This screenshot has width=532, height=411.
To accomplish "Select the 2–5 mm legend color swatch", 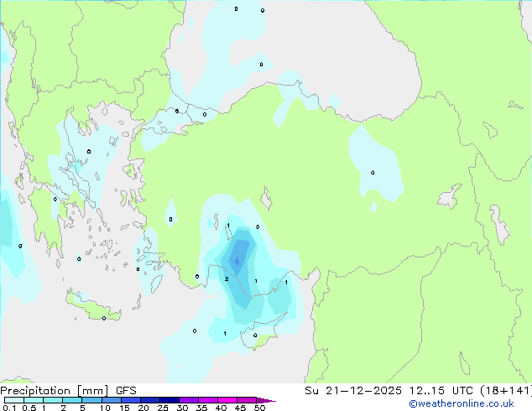I will tap(72, 400).
